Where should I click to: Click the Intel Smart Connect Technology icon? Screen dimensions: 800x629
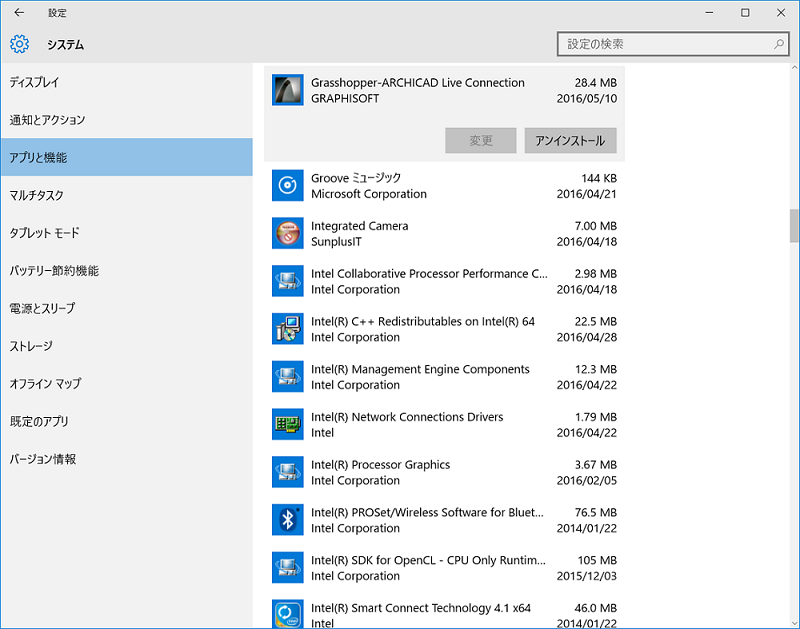click(288, 613)
